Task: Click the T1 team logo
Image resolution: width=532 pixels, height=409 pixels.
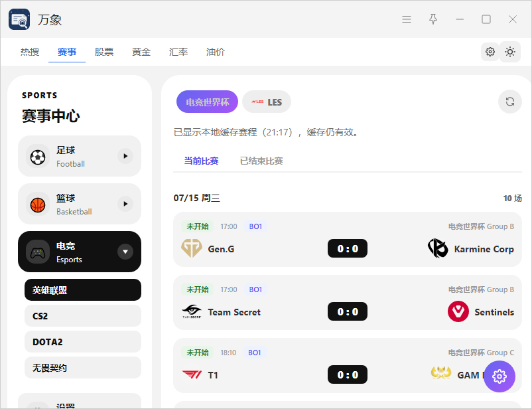Action: pos(192,374)
